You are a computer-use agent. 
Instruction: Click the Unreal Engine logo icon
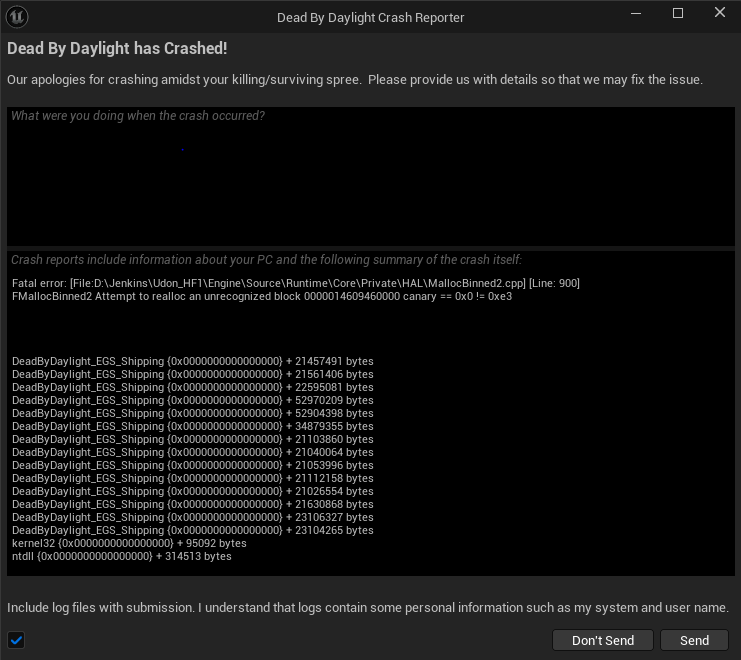[x=17, y=17]
